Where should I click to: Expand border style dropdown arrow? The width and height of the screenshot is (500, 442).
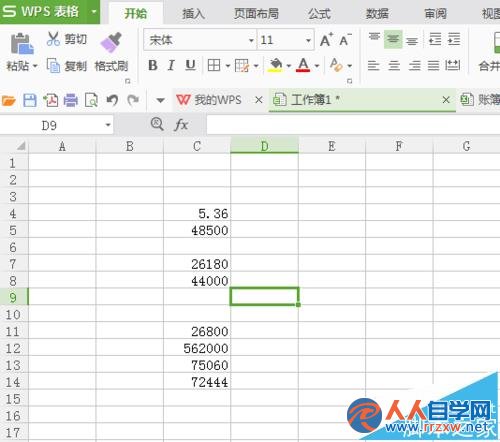[x=228, y=66]
